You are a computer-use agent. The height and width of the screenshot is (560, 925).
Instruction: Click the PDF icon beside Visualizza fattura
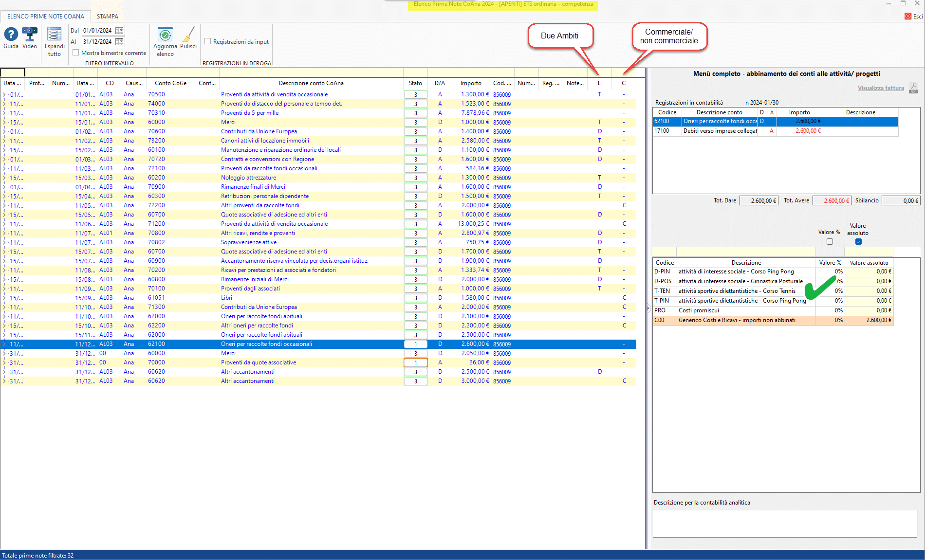(x=913, y=88)
